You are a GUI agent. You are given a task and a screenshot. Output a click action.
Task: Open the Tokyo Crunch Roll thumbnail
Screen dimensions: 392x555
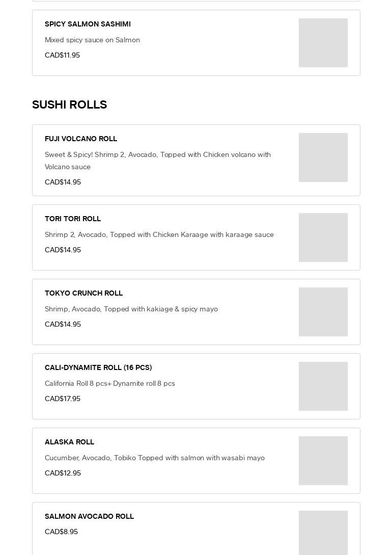click(x=323, y=312)
